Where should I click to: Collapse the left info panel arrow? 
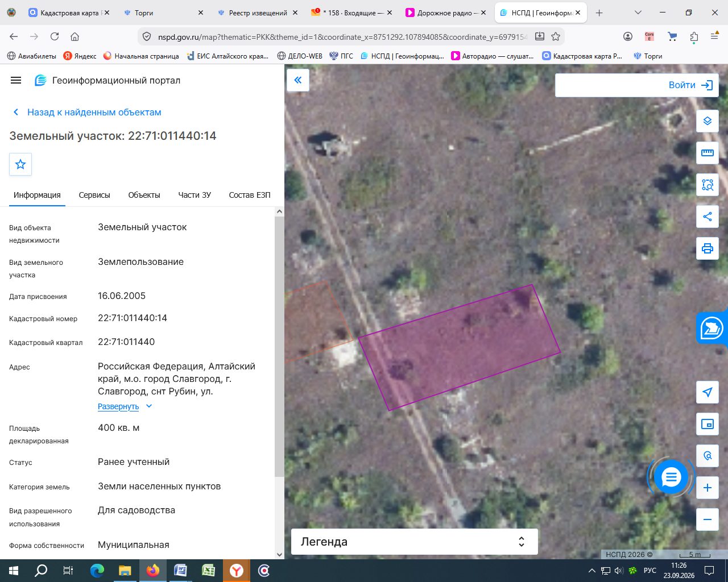(x=297, y=80)
